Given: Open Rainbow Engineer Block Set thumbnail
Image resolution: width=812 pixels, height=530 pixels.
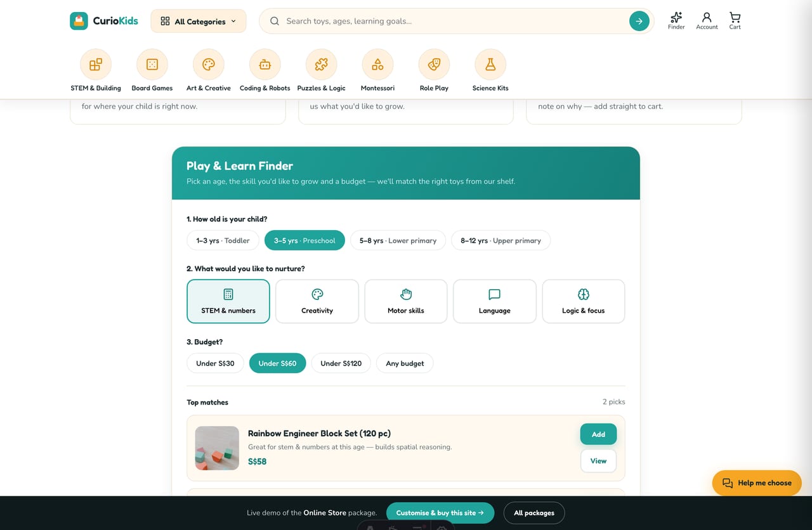Looking at the screenshot, I should (217, 448).
